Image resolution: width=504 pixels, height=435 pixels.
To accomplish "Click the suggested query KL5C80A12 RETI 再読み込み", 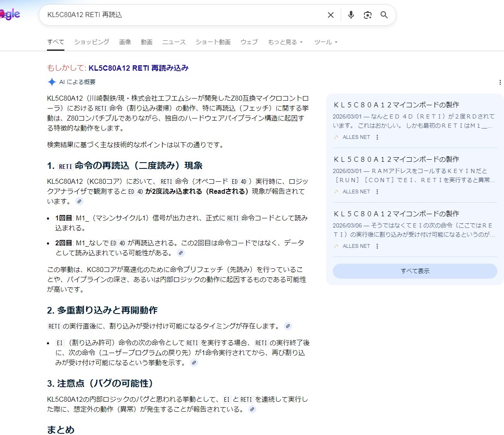I will pyautogui.click(x=138, y=68).
